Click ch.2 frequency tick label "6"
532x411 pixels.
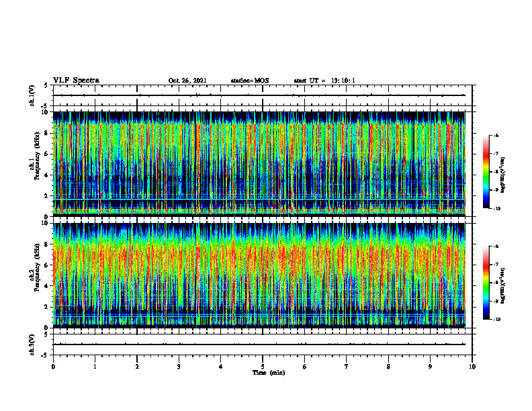click(46, 265)
